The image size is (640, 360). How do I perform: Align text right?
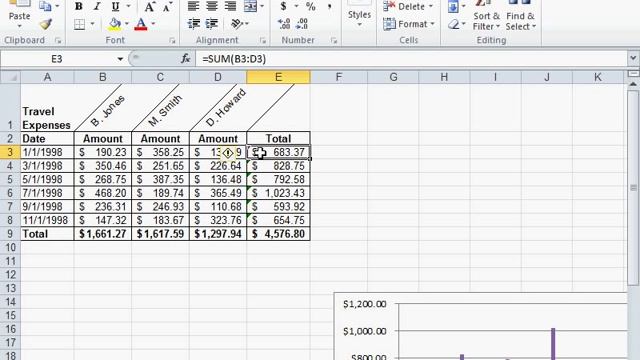point(230,6)
